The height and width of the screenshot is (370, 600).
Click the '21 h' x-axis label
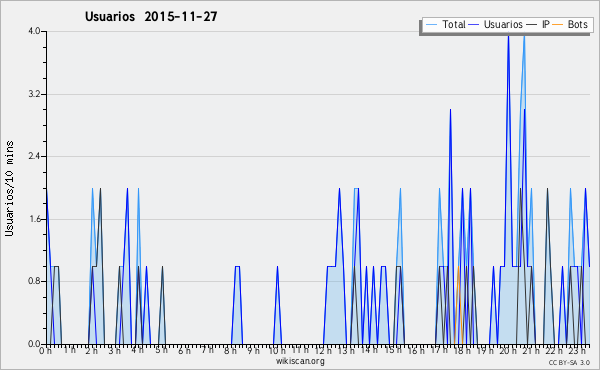click(x=531, y=350)
